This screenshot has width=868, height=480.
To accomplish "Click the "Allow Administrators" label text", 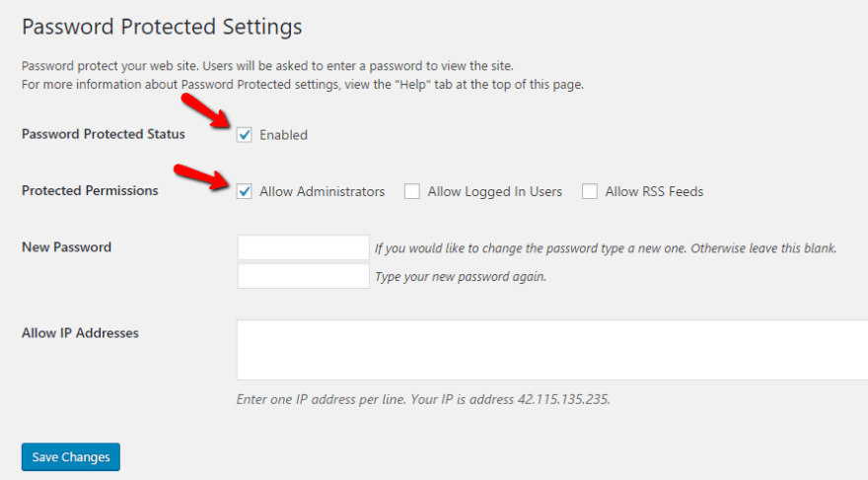I will click(322, 191).
